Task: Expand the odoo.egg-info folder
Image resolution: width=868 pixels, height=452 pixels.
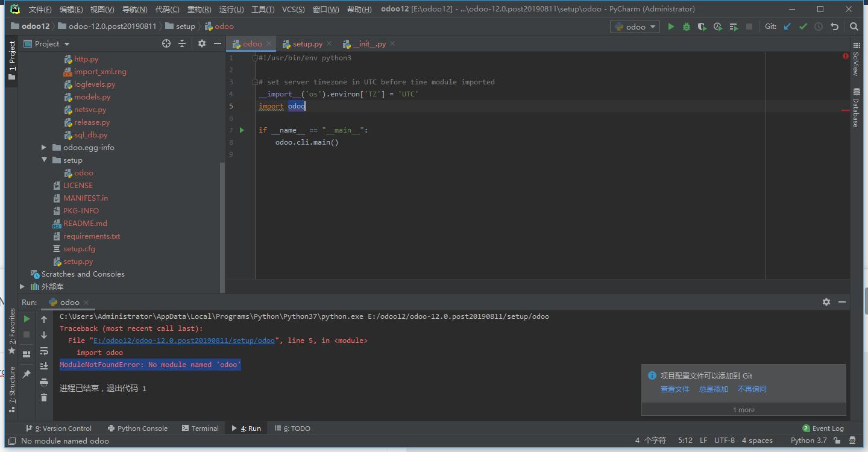Action: tap(44, 148)
